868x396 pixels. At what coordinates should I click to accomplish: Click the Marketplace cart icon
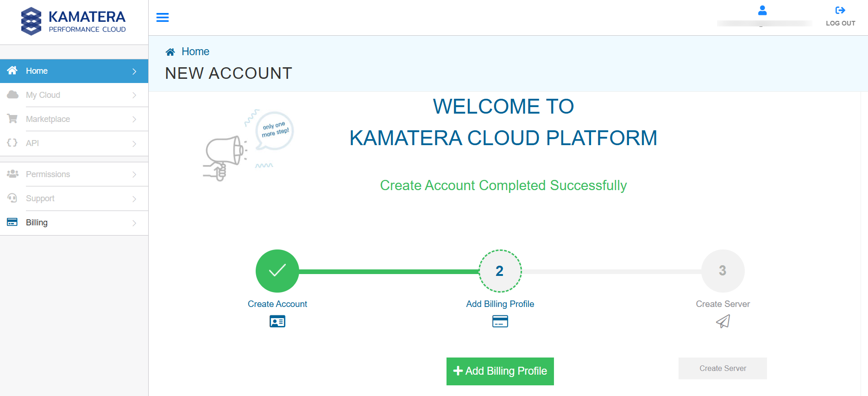click(13, 119)
